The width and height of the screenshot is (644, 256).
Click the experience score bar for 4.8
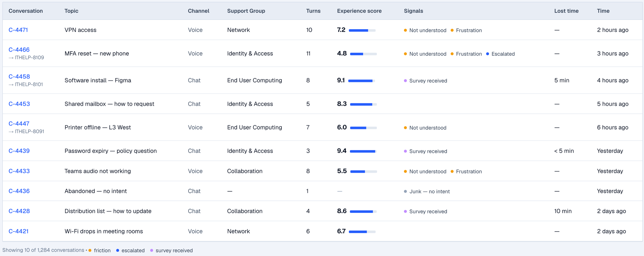pos(363,54)
